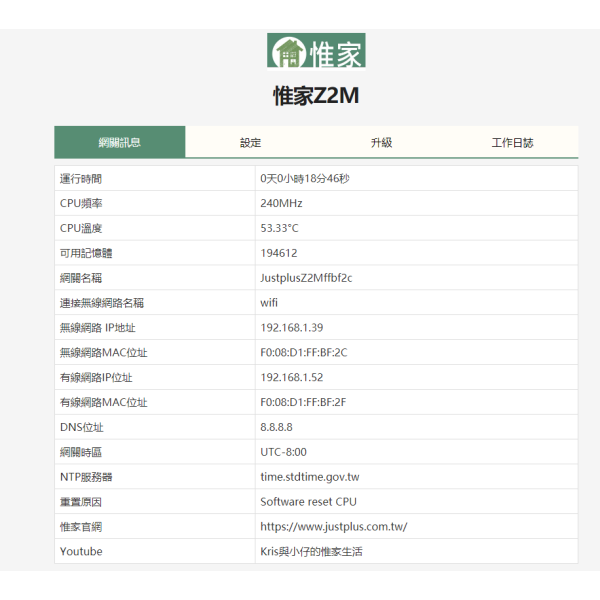600x600 pixels.
Task: Select the 連接無線網路名稱 label
Action: coord(102,303)
